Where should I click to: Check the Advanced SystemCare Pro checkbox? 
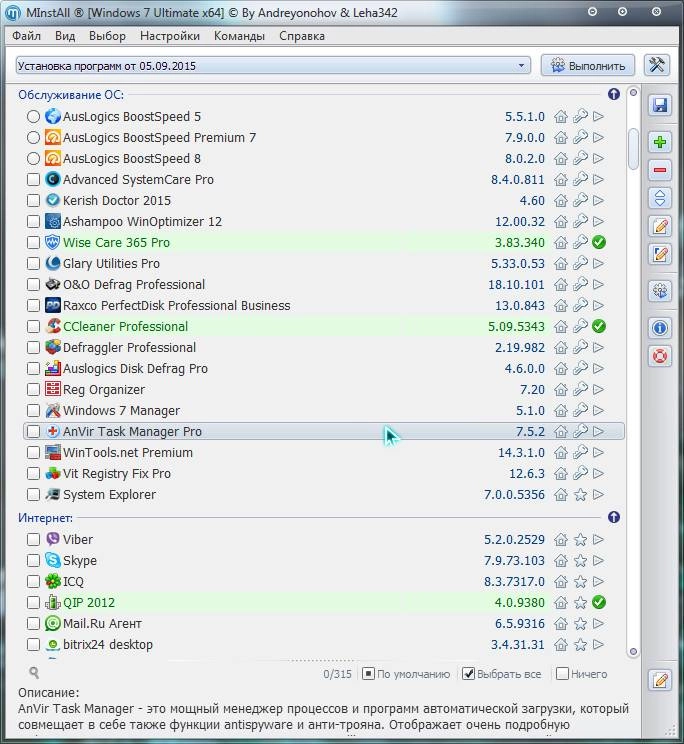[33, 179]
